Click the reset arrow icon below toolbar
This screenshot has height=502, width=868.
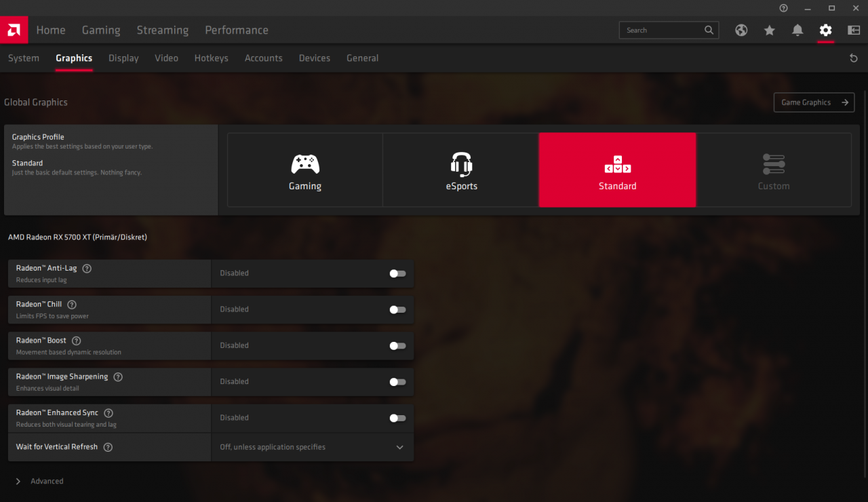[854, 58]
